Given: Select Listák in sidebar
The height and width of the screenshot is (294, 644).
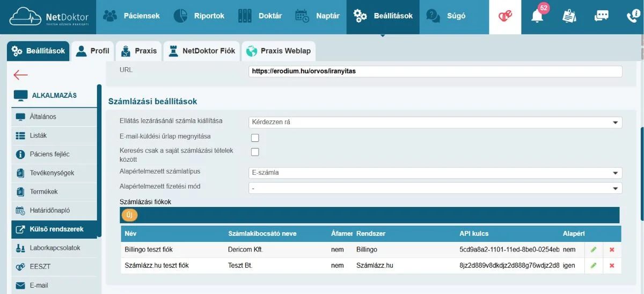Looking at the screenshot, I should (54, 135).
